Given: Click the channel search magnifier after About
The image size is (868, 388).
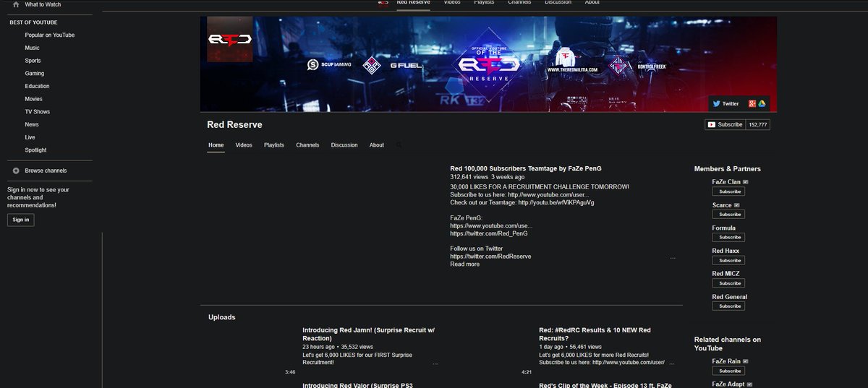Looking at the screenshot, I should (x=398, y=145).
